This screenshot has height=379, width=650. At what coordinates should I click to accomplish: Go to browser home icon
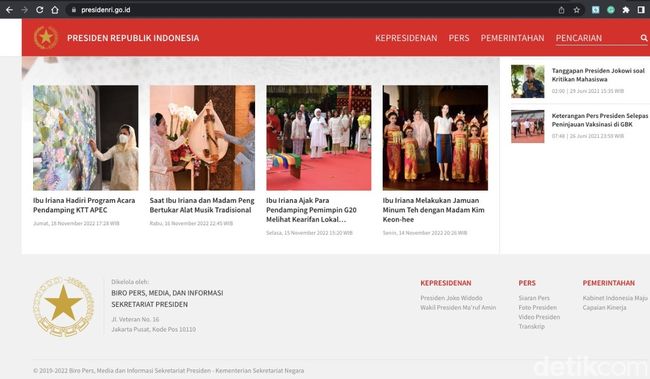pos(55,10)
